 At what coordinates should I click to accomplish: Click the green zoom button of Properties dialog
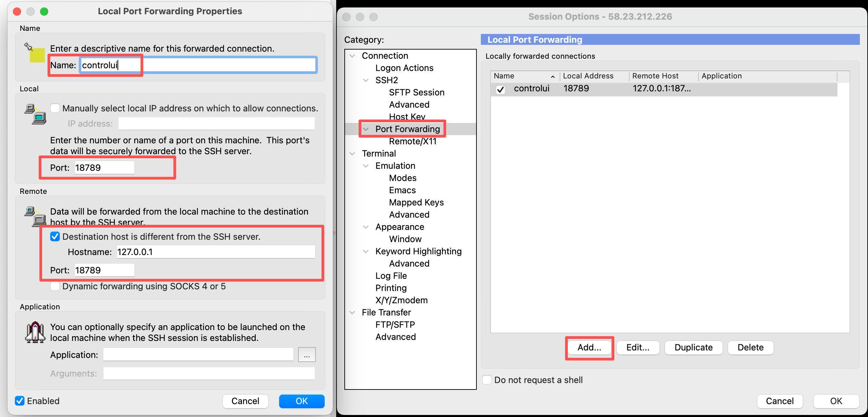point(44,12)
